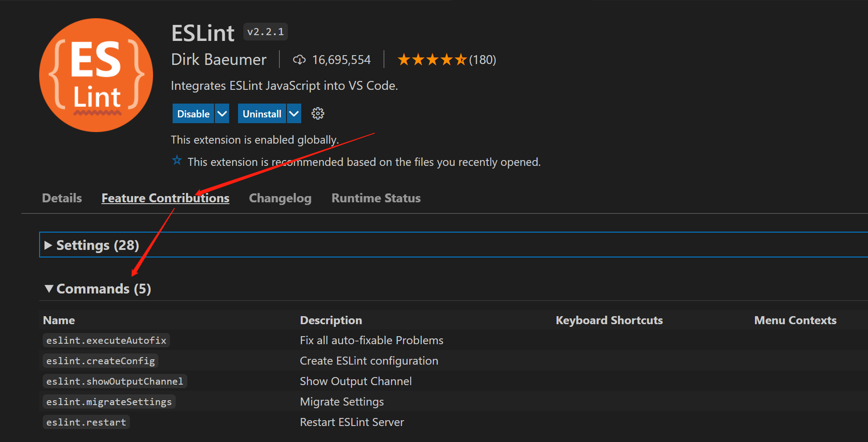Switch to the Details tab
Image resolution: width=868 pixels, height=442 pixels.
pyautogui.click(x=62, y=198)
